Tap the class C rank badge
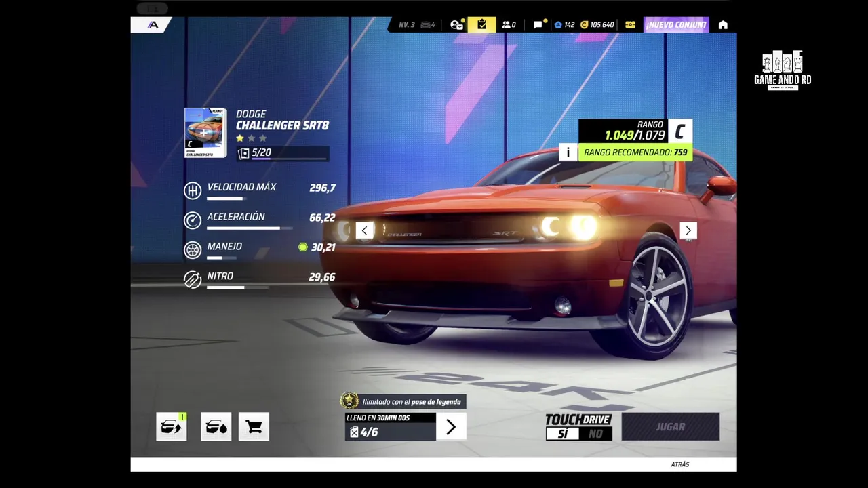Viewport: 868px width, 488px height. click(680, 131)
